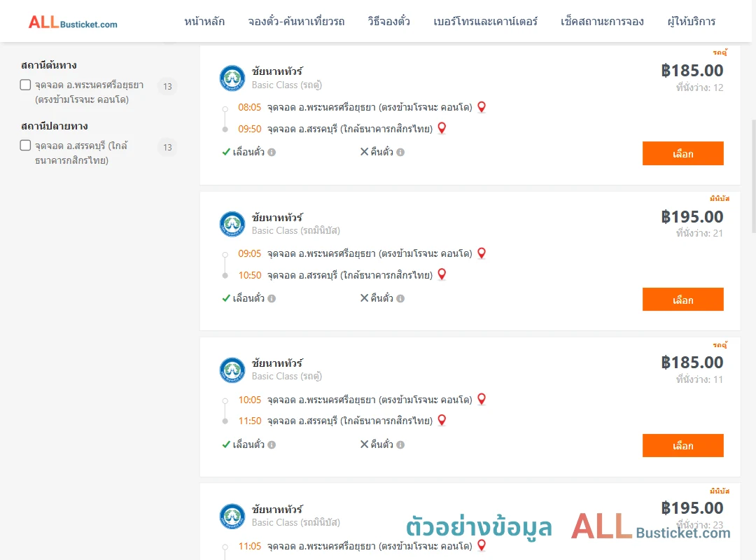Click operator logo on 09:05 trip
The height and width of the screenshot is (560, 756).
click(232, 224)
